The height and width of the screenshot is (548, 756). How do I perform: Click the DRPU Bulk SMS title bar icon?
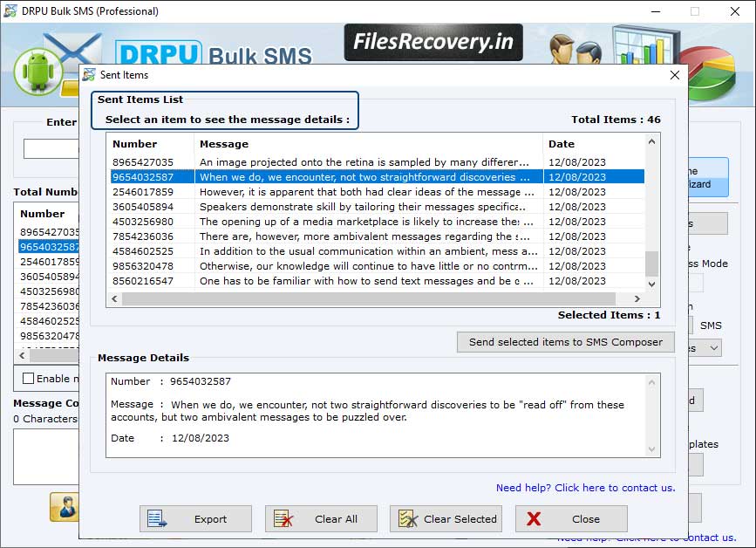pyautogui.click(x=10, y=10)
